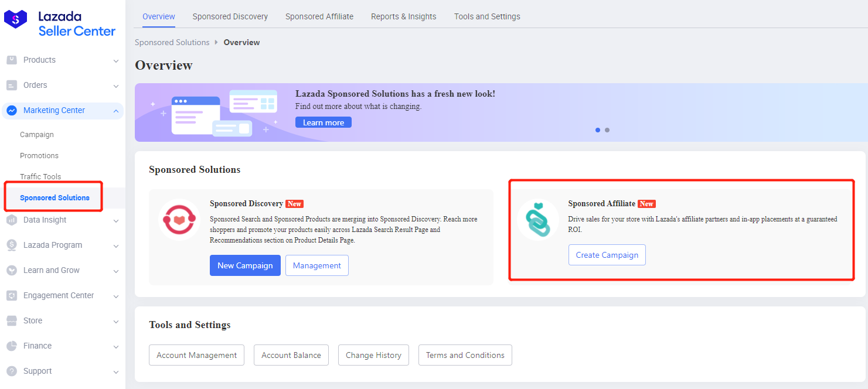The image size is (868, 389).
Task: Collapse the Marketing Center section
Action: point(115,111)
